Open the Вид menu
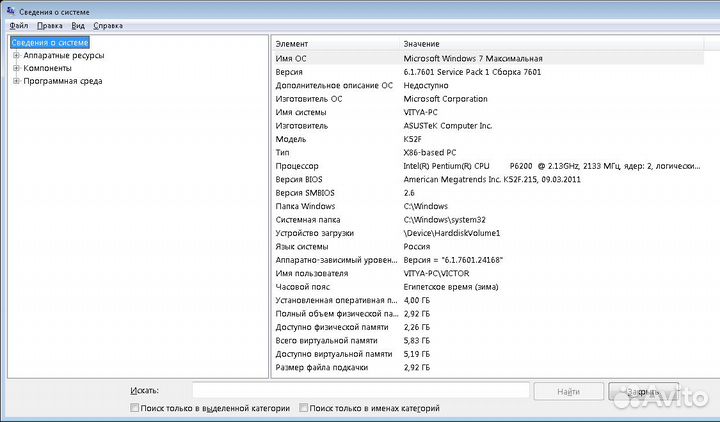720x422 pixels. click(78, 26)
